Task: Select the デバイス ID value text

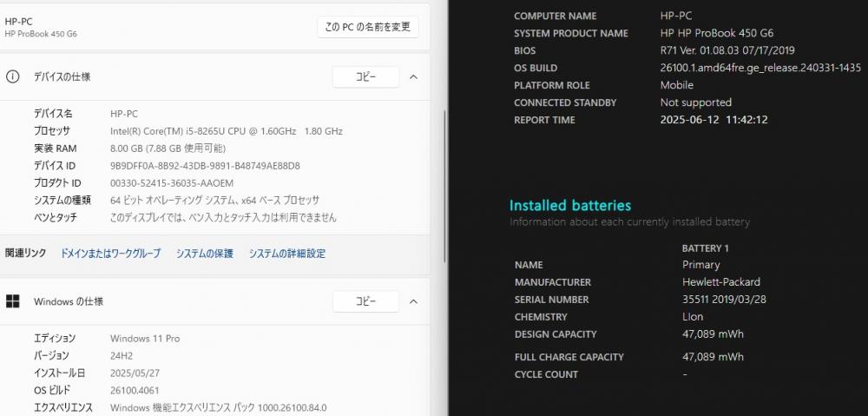Action: (x=206, y=166)
